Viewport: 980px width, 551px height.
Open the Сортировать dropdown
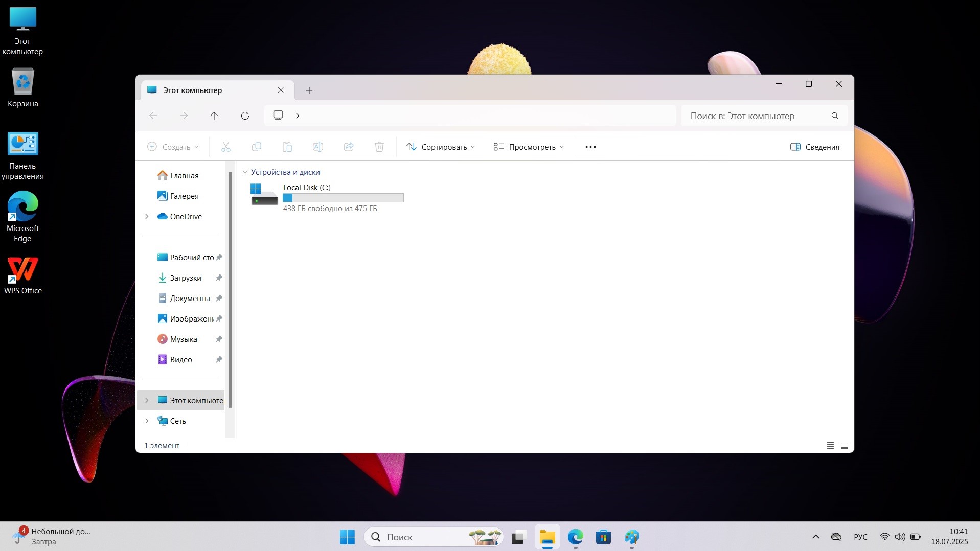[441, 147]
